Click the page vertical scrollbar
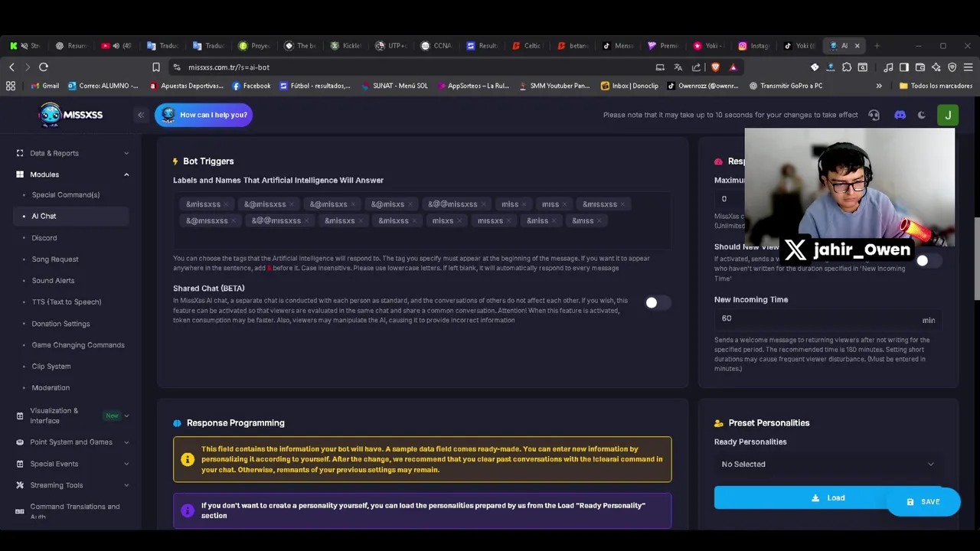980x551 pixels. tap(976, 260)
